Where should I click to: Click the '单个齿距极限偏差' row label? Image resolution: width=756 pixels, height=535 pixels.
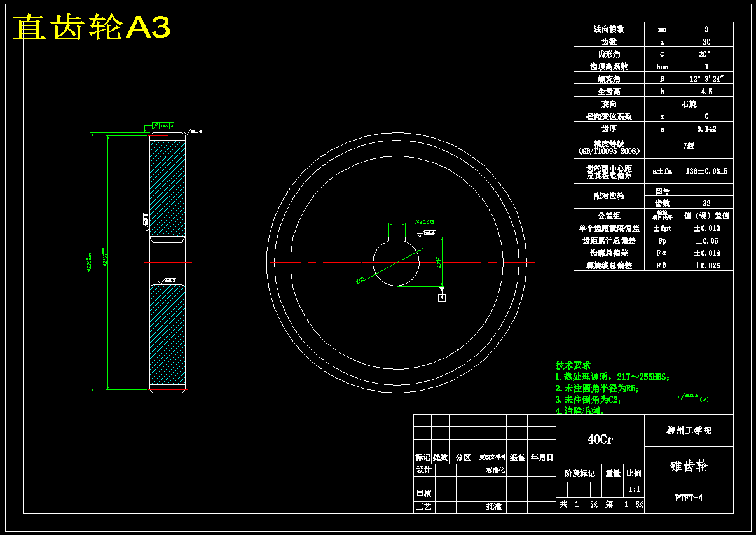[x=609, y=228]
